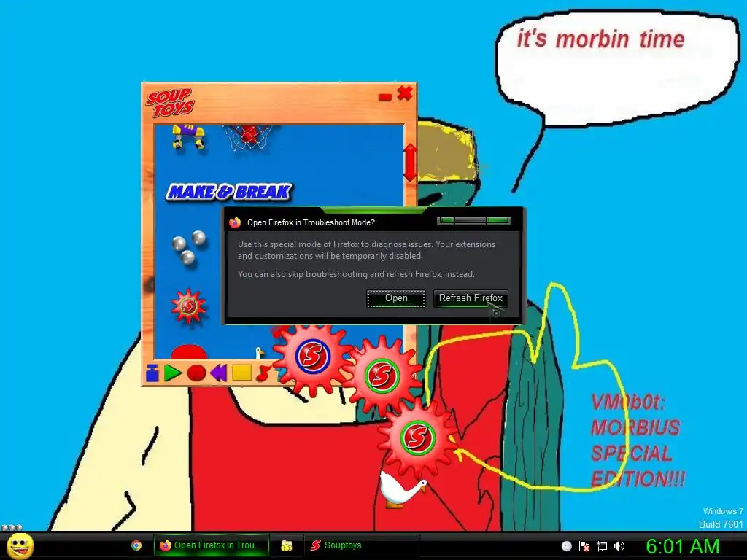Click the lowest red S gear on the desktop
747x560 pixels.
coord(417,437)
